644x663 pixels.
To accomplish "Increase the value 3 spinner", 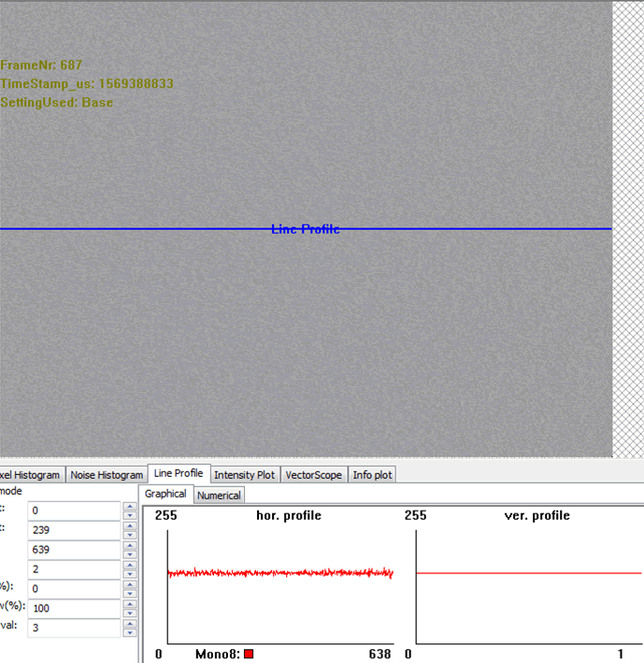I will point(129,623).
